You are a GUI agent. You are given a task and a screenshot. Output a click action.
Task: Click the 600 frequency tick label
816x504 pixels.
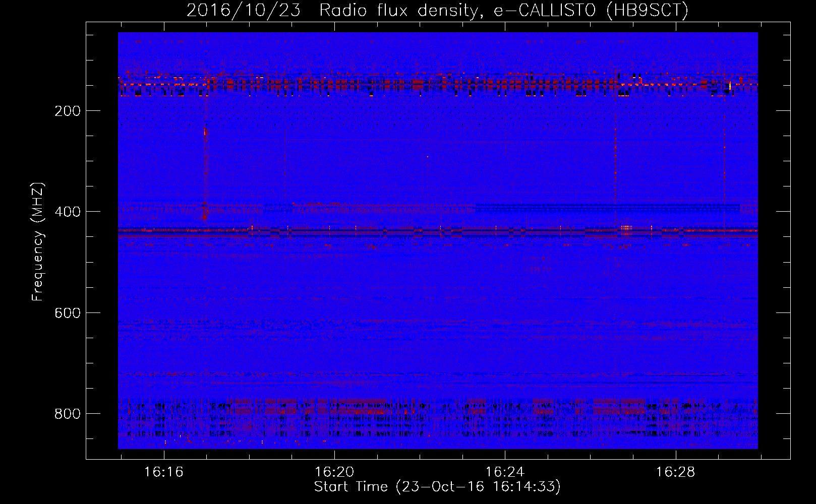click(68, 313)
